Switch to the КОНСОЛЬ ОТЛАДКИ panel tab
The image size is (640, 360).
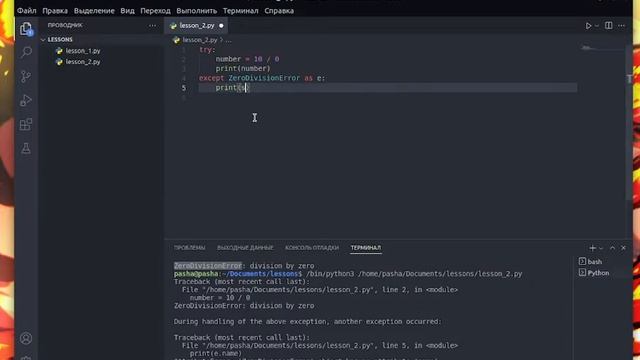[312, 248]
